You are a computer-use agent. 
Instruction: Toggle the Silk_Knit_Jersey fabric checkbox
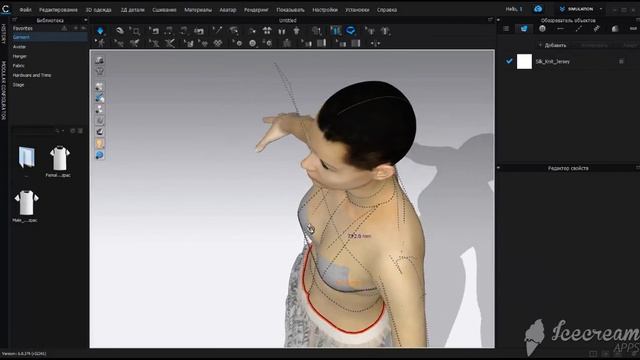(x=509, y=61)
